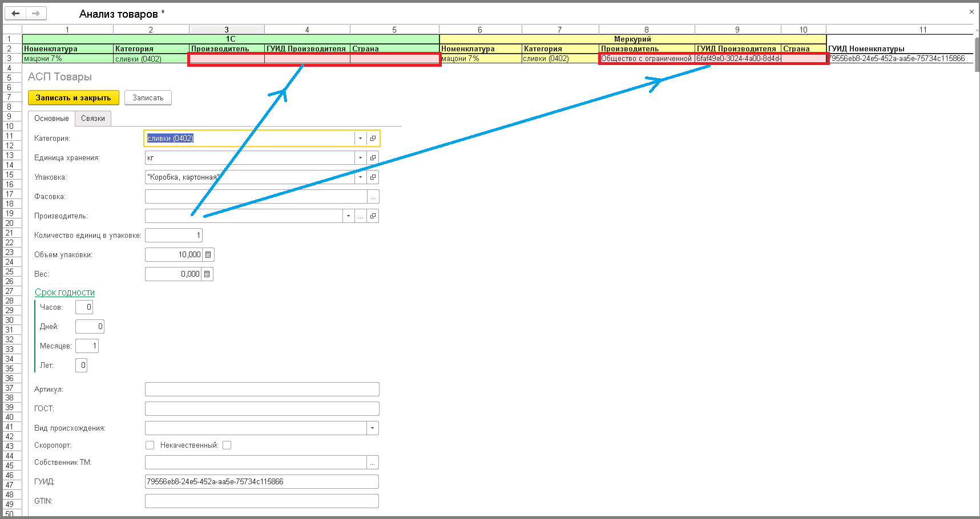Viewport: 980px width, 519px height.
Task: Click the Вес value field
Action: (x=173, y=274)
